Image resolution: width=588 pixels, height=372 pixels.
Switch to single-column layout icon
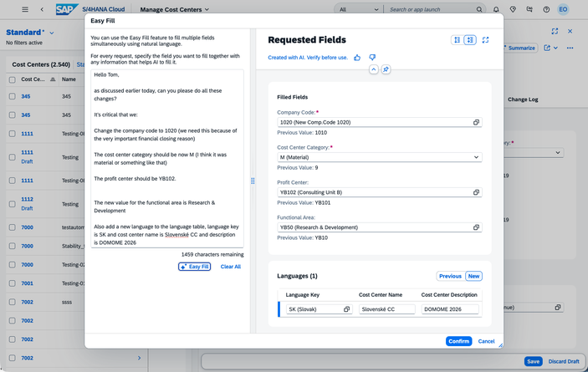pos(458,40)
